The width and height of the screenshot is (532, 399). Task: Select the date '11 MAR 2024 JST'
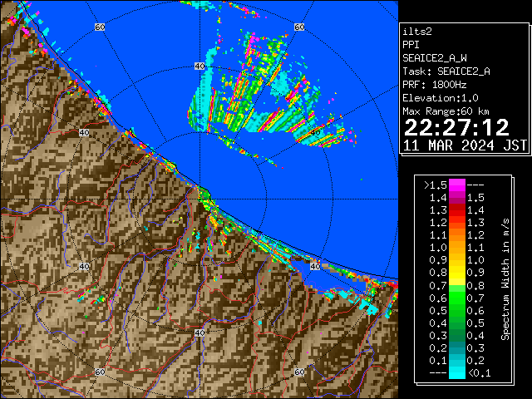pos(465,145)
